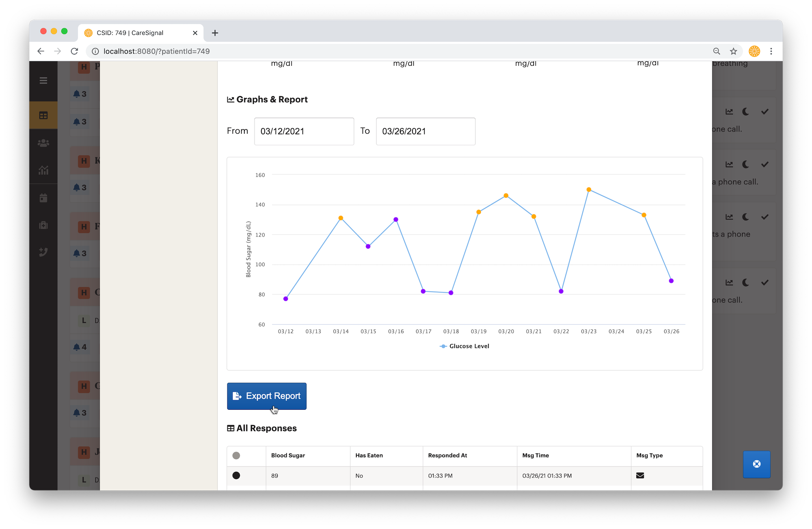The image size is (812, 529).
Task: Open a new browser tab
Action: click(215, 33)
